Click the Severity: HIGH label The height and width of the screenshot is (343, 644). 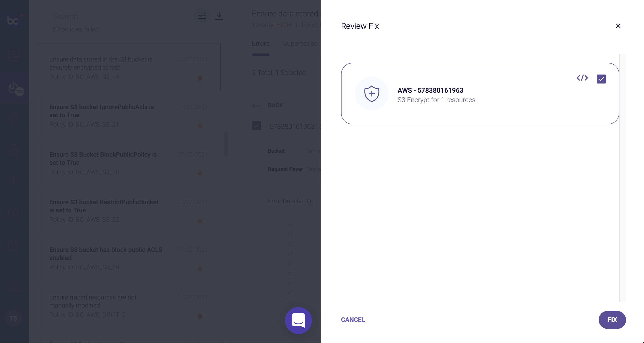[271, 25]
